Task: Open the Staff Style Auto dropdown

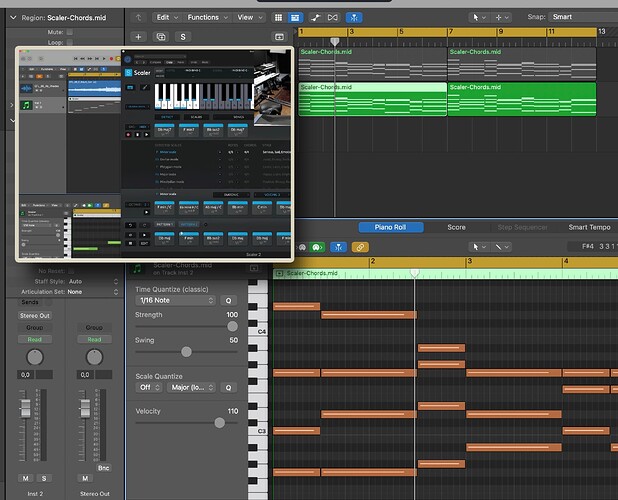Action: [x=93, y=281]
